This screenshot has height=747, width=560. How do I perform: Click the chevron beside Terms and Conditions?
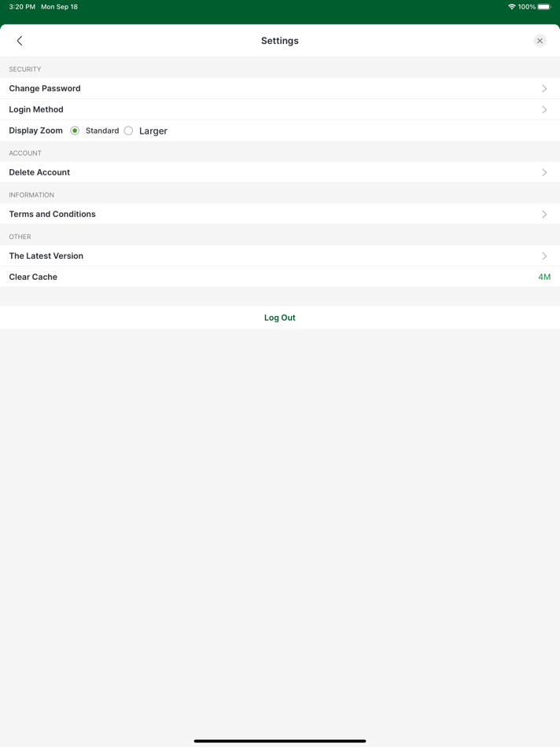(544, 214)
